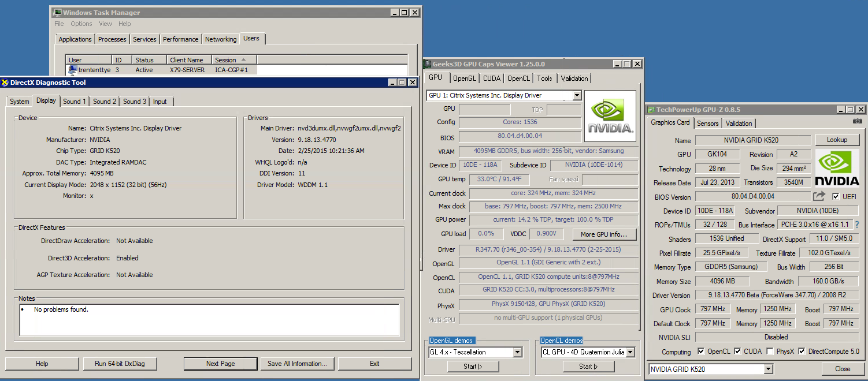
Task: Switch to Performance tab in Task Manager
Action: tap(180, 39)
